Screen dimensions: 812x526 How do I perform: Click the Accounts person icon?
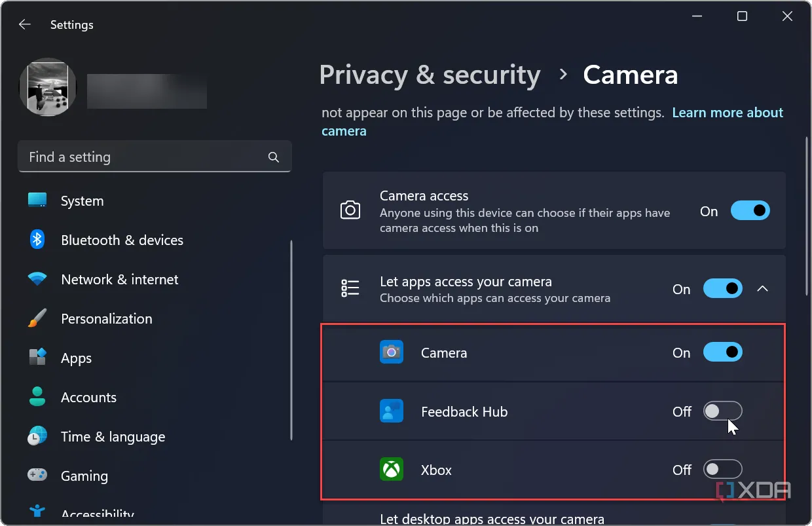point(37,397)
